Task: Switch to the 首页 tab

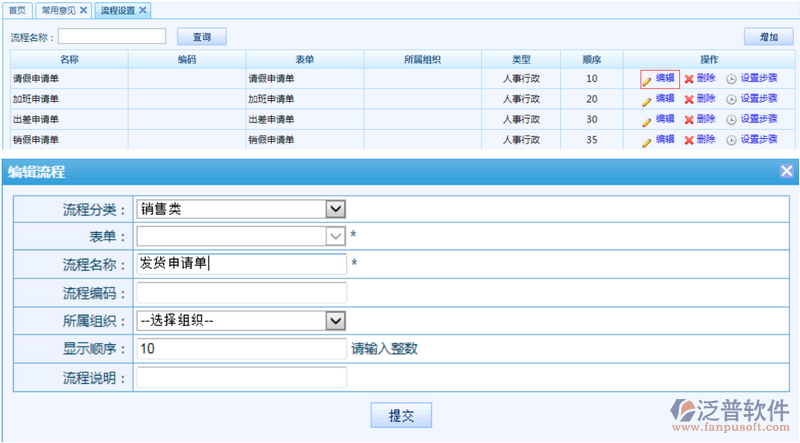Action: 16,10
